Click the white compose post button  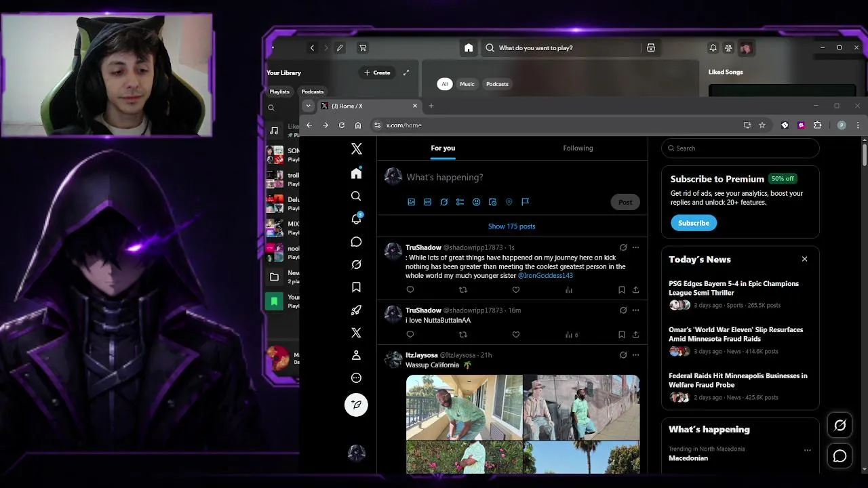tap(356, 405)
